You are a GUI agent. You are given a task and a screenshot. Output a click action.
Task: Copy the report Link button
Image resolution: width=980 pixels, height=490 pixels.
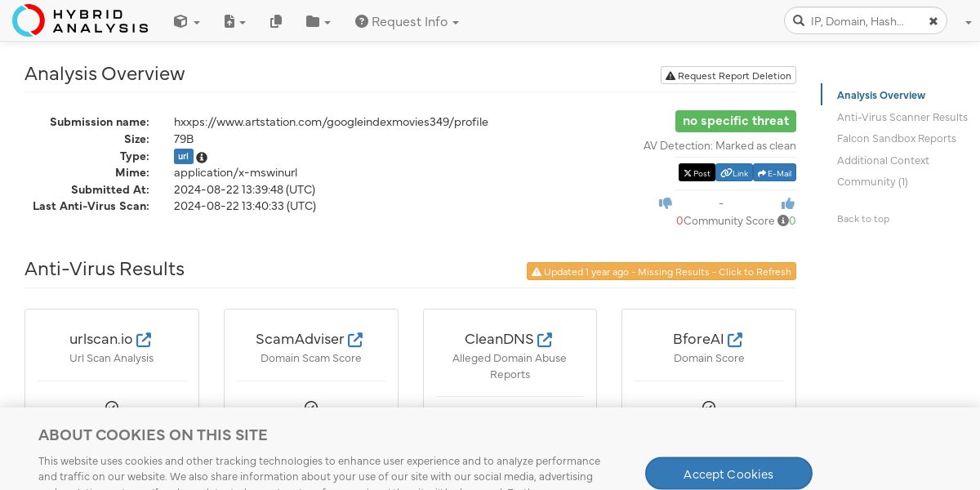[x=734, y=173]
